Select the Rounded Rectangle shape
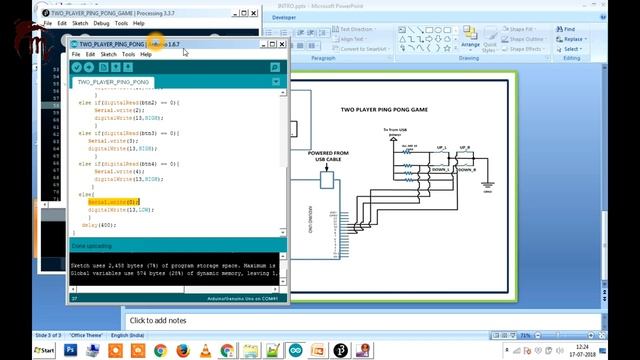The image size is (640, 360). tap(447, 30)
